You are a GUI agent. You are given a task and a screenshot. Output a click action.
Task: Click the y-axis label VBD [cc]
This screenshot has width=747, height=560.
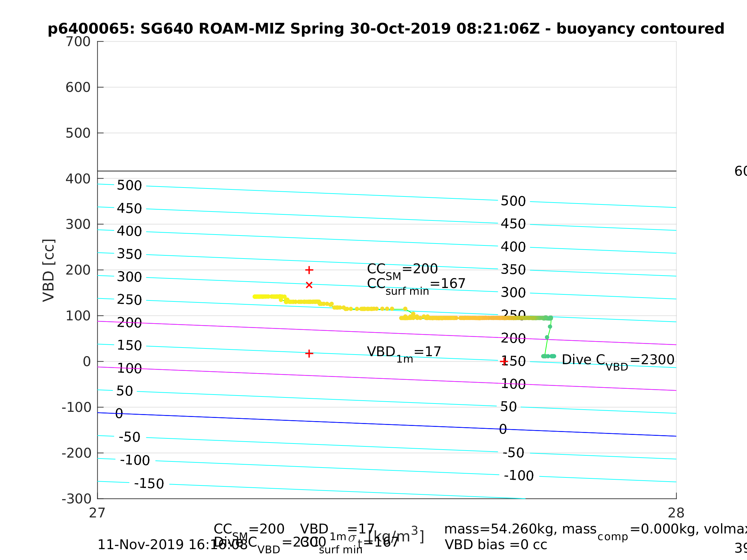coord(49,270)
